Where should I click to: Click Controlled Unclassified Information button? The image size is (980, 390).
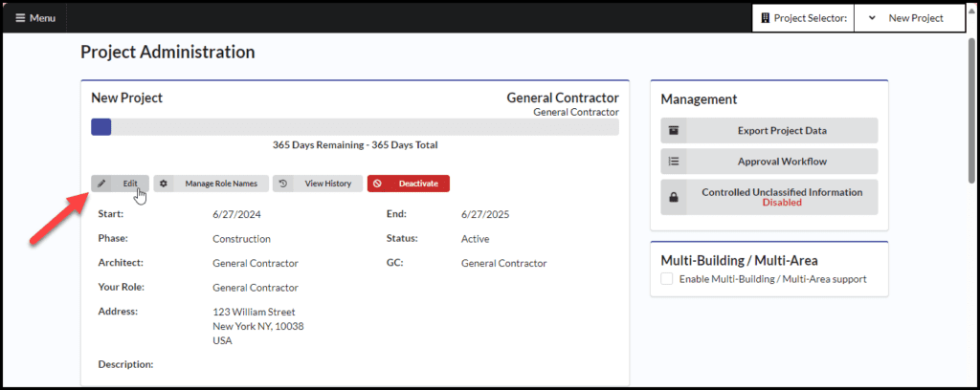point(769,197)
